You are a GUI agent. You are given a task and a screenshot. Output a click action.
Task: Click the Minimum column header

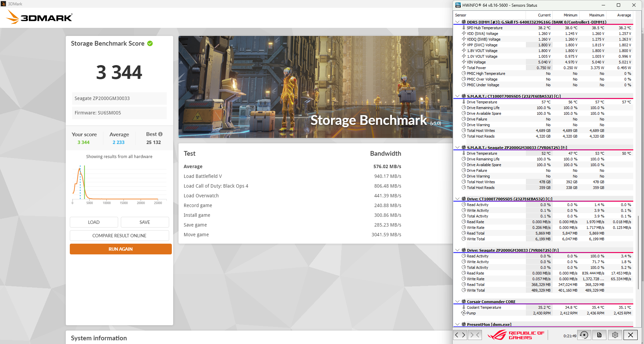(x=566, y=15)
